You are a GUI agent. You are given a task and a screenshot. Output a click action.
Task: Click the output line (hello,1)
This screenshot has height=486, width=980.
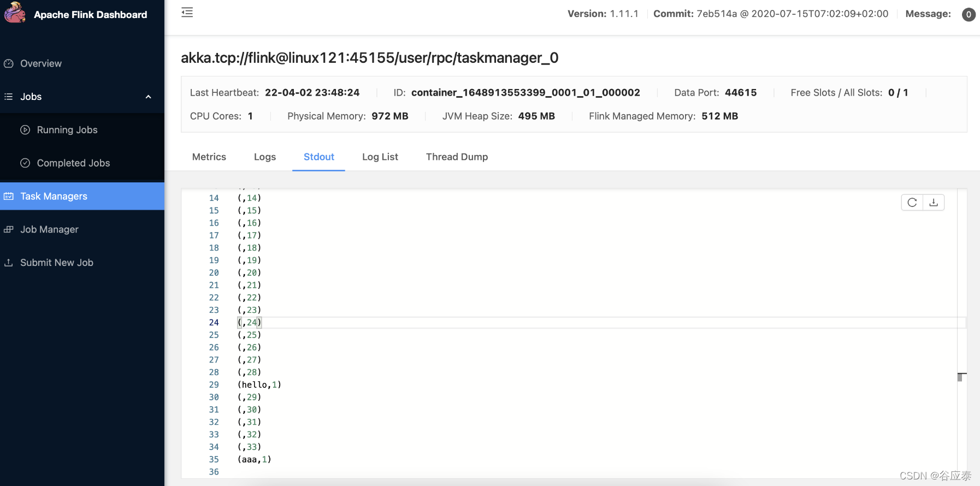(259, 385)
